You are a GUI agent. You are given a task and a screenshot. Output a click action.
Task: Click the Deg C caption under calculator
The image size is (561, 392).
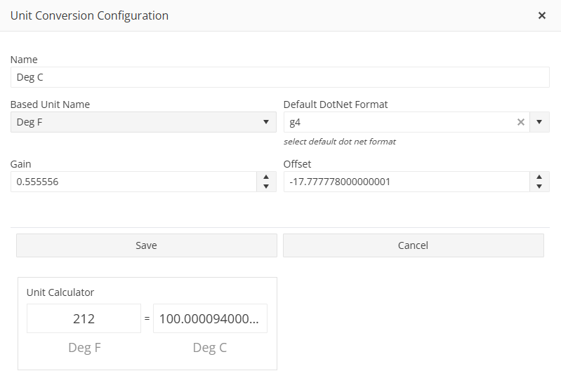pyautogui.click(x=210, y=348)
